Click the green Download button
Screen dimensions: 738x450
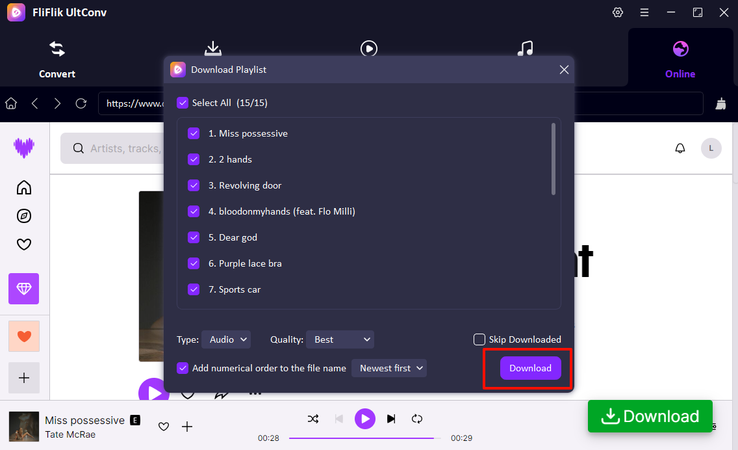(650, 416)
